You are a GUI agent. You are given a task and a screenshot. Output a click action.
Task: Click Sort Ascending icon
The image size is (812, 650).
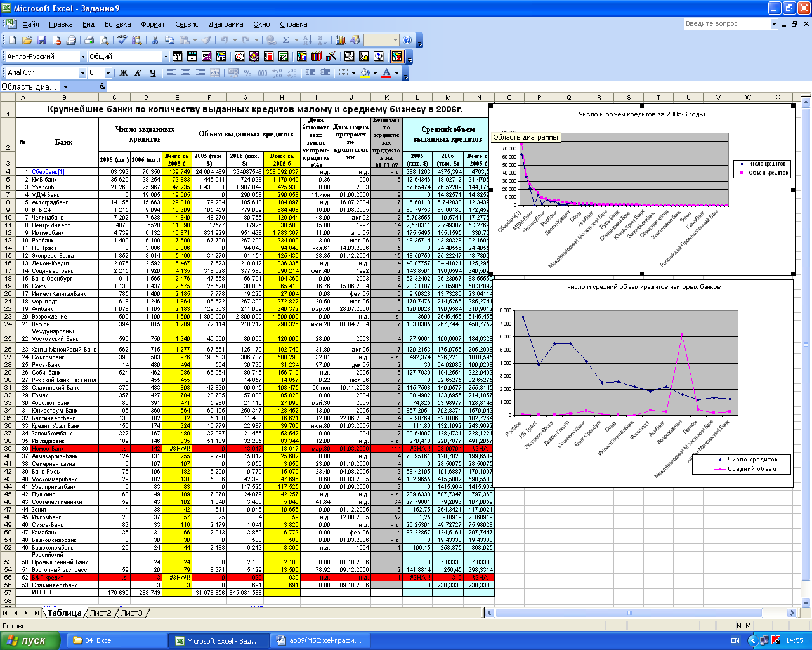pyautogui.click(x=308, y=40)
